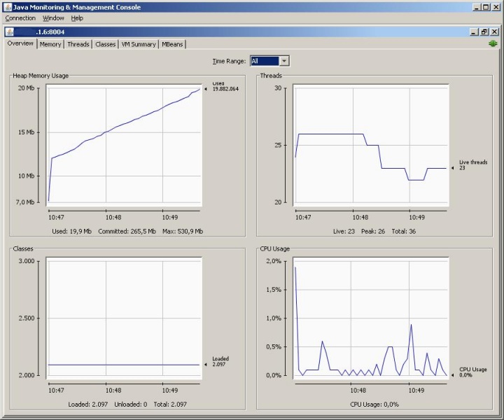Expand the Time Range dropdown arrow
This screenshot has width=504, height=420.
[x=284, y=61]
